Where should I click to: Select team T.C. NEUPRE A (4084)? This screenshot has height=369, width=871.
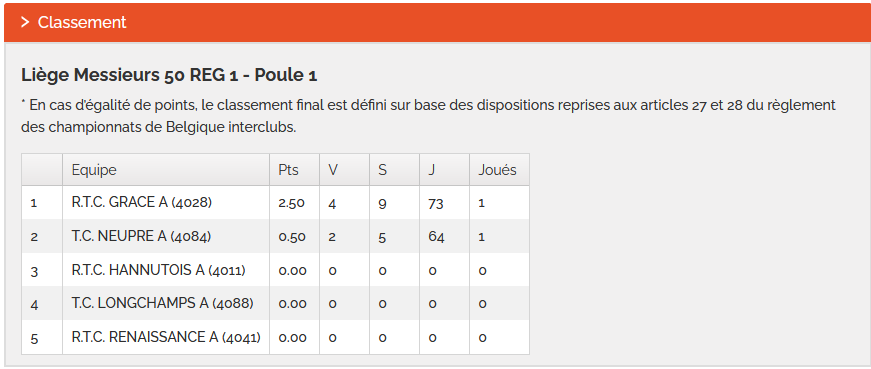[x=141, y=237]
